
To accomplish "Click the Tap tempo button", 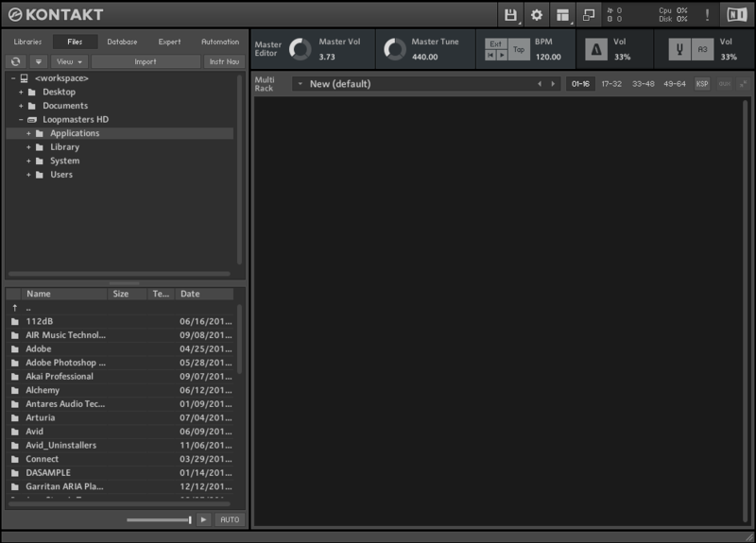I will click(x=519, y=49).
